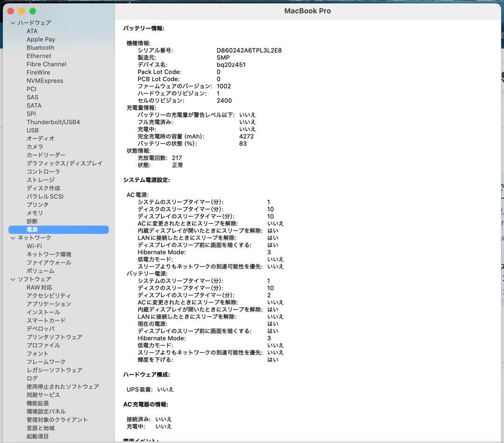The height and width of the screenshot is (443, 504).
Task: Select 機能拡張 in the sidebar
Action: point(37,403)
